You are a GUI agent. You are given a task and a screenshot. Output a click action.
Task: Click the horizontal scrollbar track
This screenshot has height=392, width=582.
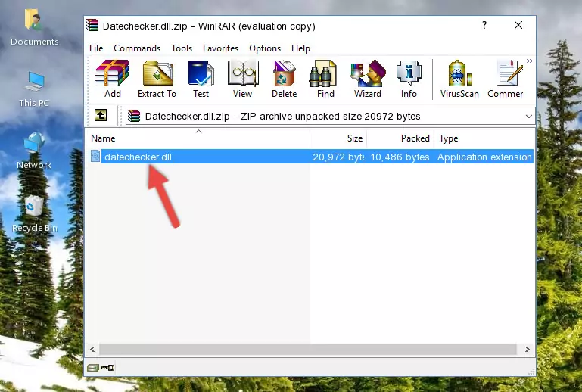point(308,349)
